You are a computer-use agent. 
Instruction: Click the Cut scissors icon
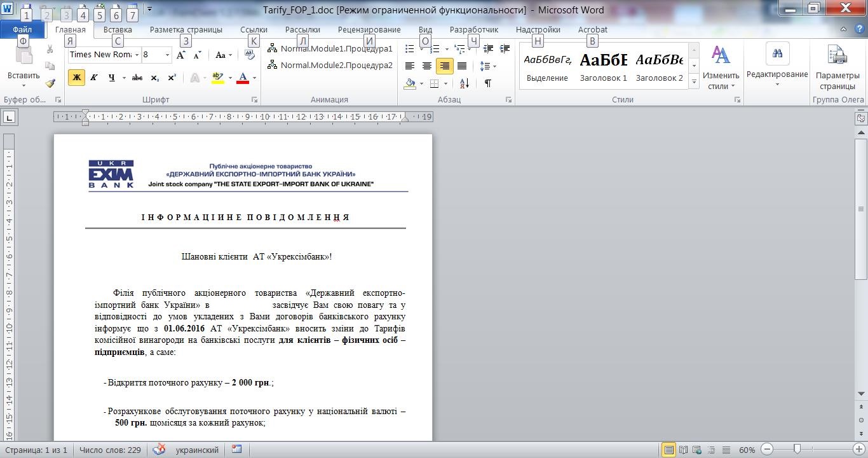tap(50, 50)
